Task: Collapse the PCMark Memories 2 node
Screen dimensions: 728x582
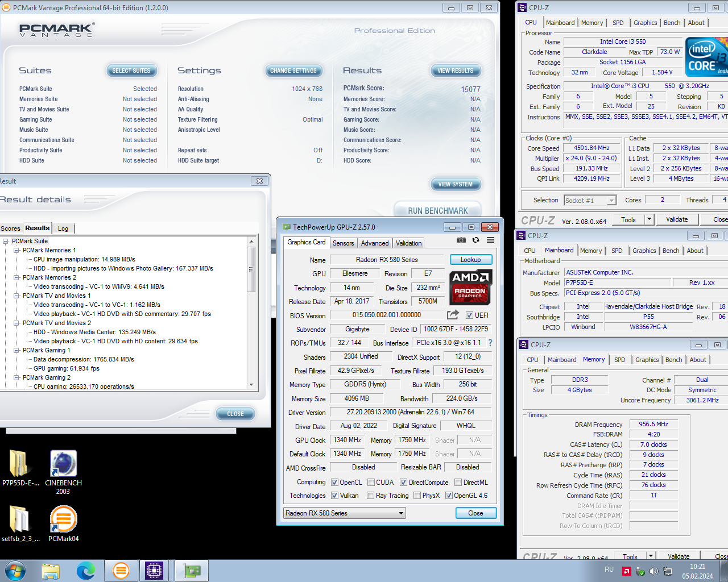Action: (16, 277)
